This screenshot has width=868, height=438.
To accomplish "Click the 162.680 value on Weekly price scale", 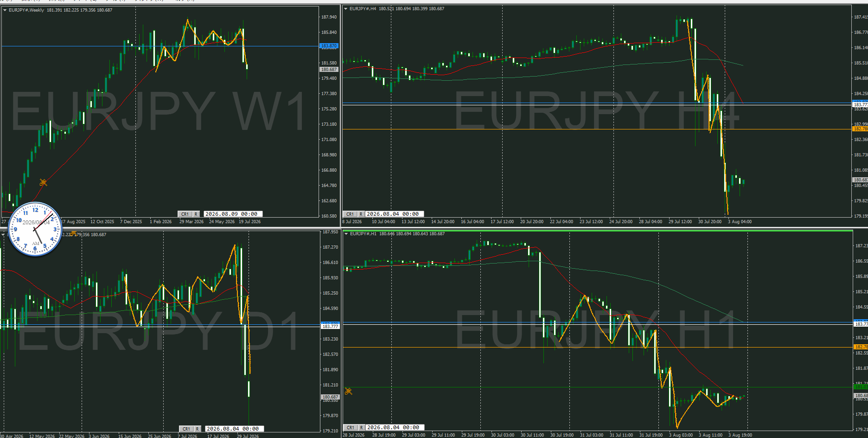I will (x=329, y=201).
